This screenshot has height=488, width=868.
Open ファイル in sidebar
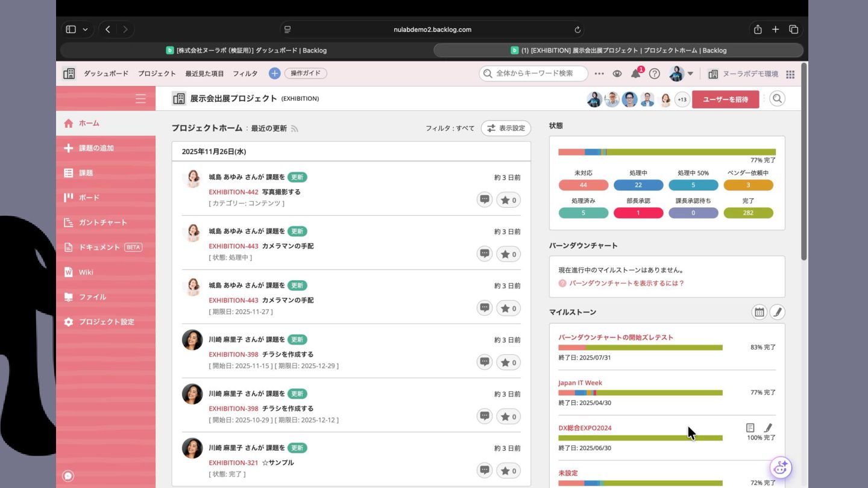pos(105,297)
